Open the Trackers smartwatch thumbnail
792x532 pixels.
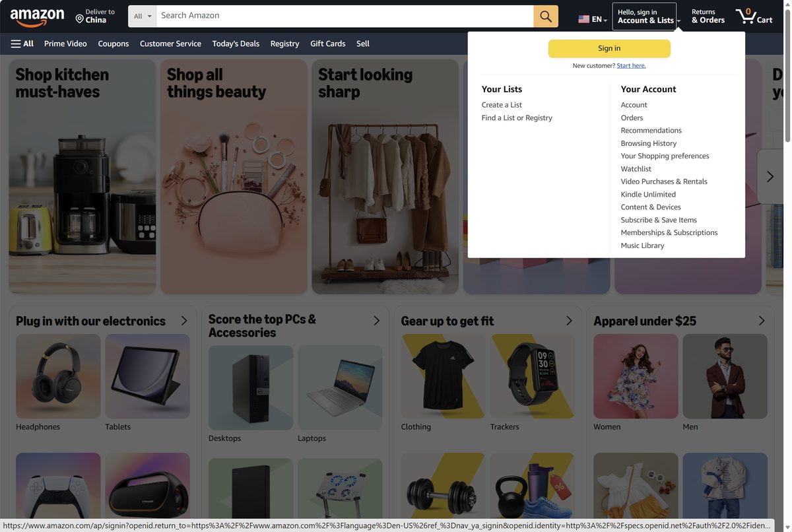pos(533,376)
